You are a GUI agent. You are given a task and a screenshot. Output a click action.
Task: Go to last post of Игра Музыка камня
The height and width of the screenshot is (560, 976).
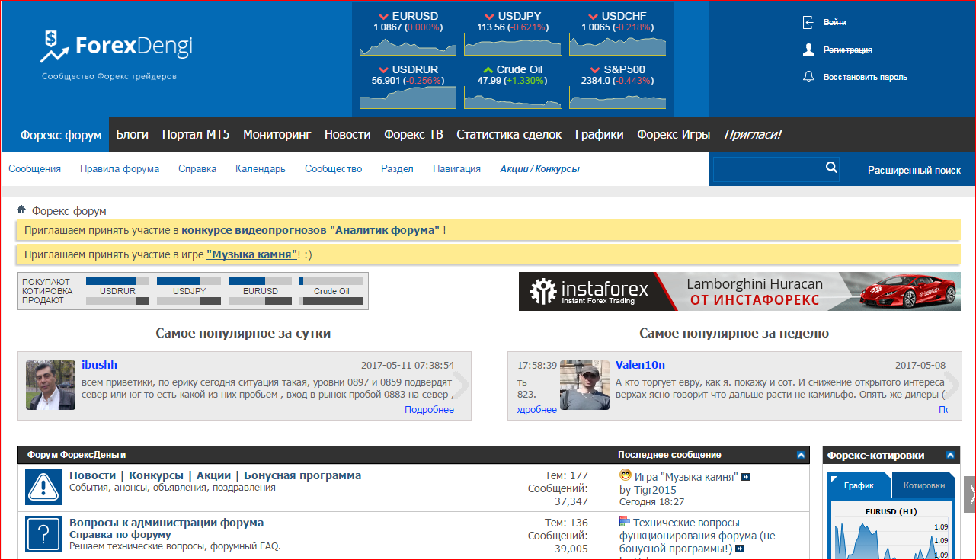pyautogui.click(x=747, y=478)
